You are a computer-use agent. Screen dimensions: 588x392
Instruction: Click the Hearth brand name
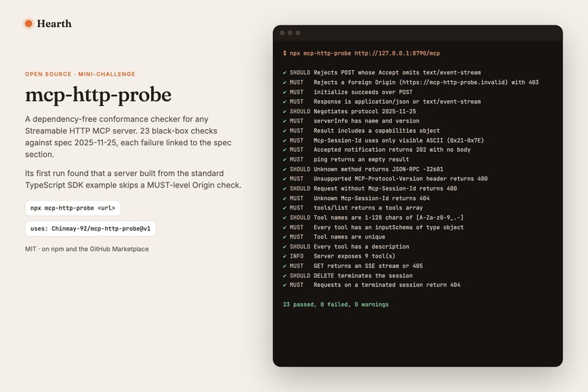54,23
